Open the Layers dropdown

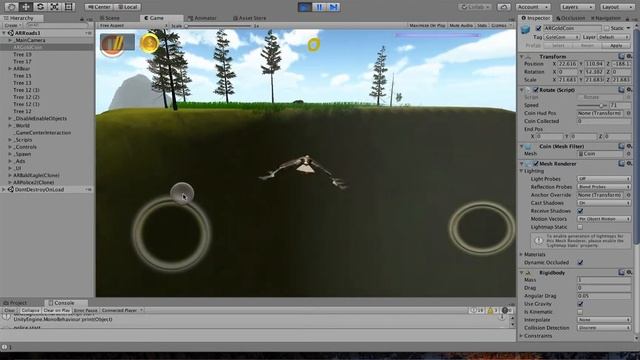tap(577, 7)
